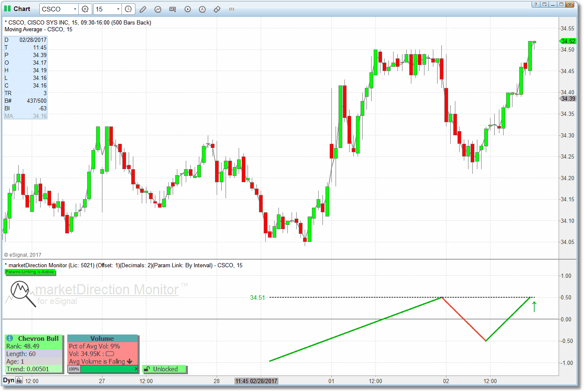The width and height of the screenshot is (584, 392).
Task: Click the Volume panel header
Action: click(x=102, y=338)
